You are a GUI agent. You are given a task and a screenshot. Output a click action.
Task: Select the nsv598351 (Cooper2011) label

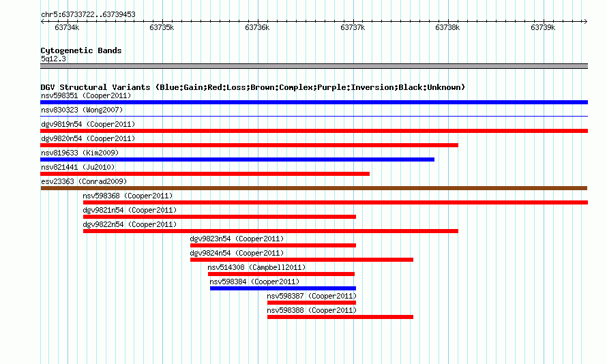pyautogui.click(x=86, y=95)
